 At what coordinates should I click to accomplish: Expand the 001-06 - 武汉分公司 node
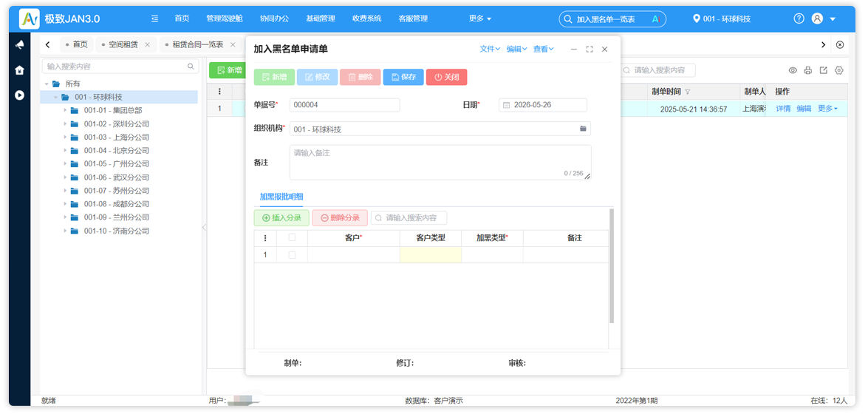point(65,177)
